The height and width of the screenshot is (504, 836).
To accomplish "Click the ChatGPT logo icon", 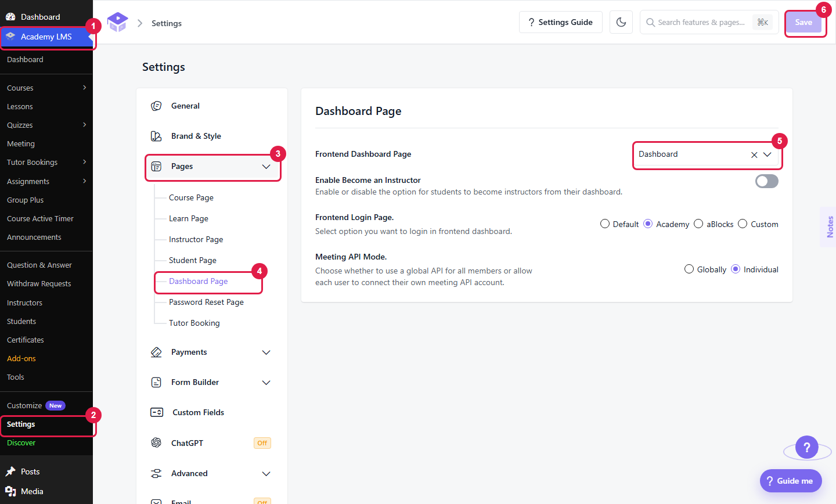I will (156, 442).
